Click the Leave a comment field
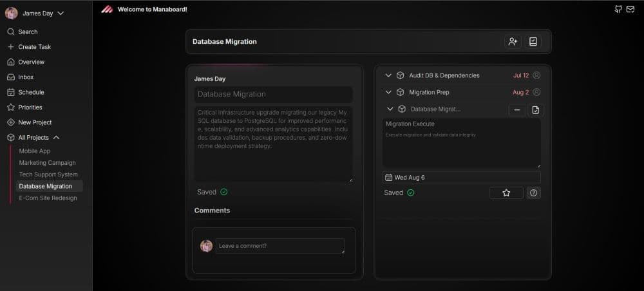Image resolution: width=644 pixels, height=291 pixels. 280,246
